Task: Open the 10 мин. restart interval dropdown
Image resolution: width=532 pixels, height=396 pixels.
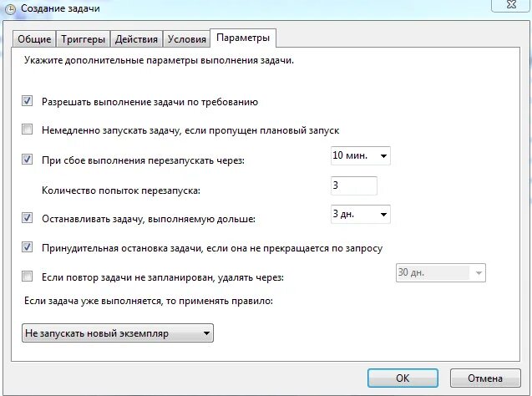Action: pyautogui.click(x=360, y=155)
